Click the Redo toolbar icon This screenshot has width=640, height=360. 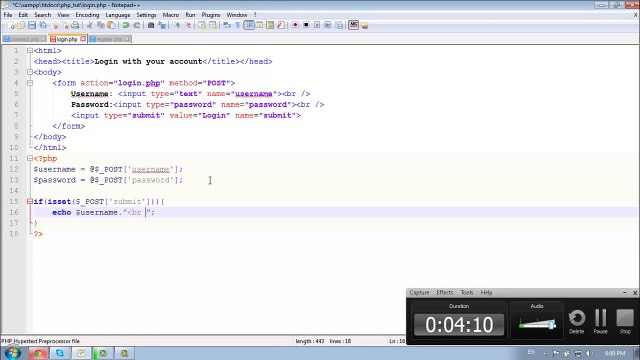click(x=137, y=25)
